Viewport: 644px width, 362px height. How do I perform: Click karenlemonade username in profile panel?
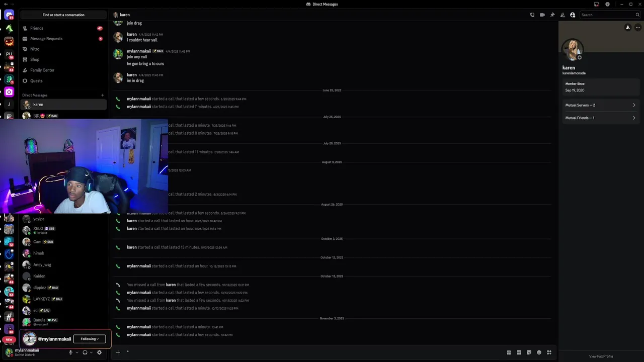coord(574,73)
